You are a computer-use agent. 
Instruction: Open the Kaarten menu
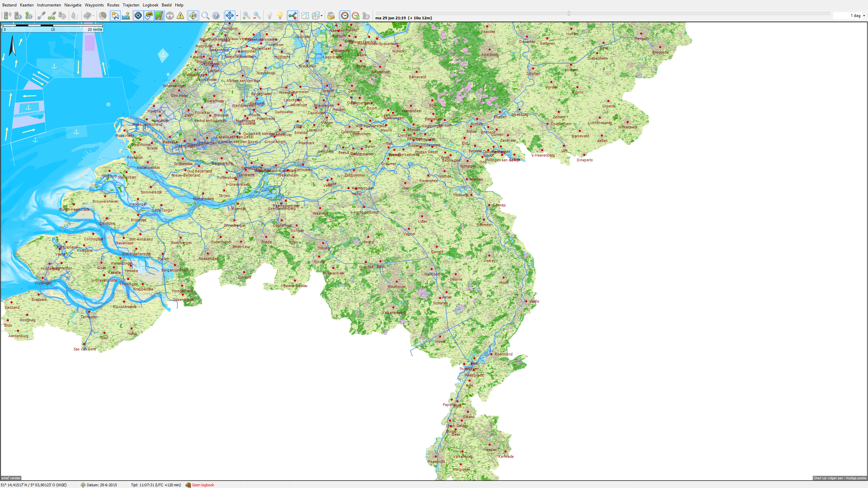[x=27, y=5]
